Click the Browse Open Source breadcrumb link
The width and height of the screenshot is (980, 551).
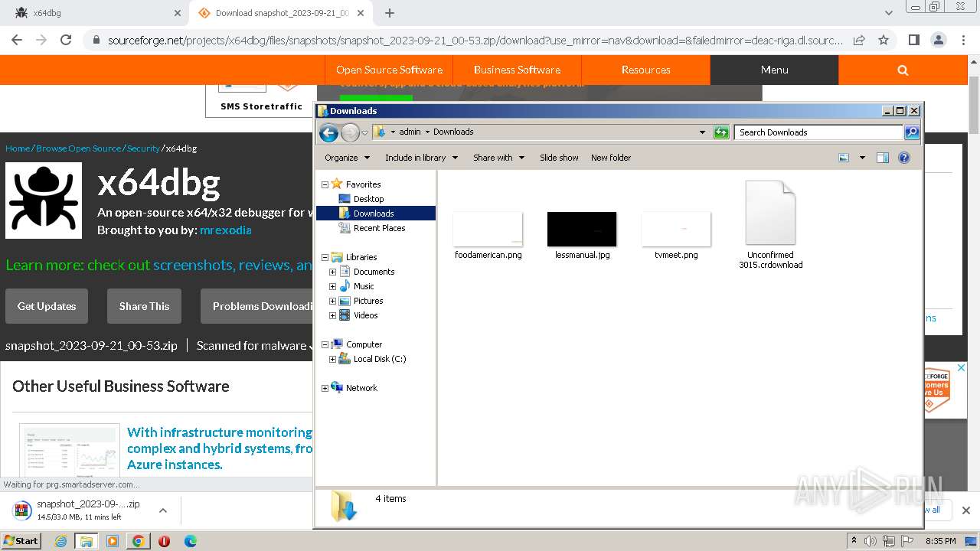click(x=78, y=148)
